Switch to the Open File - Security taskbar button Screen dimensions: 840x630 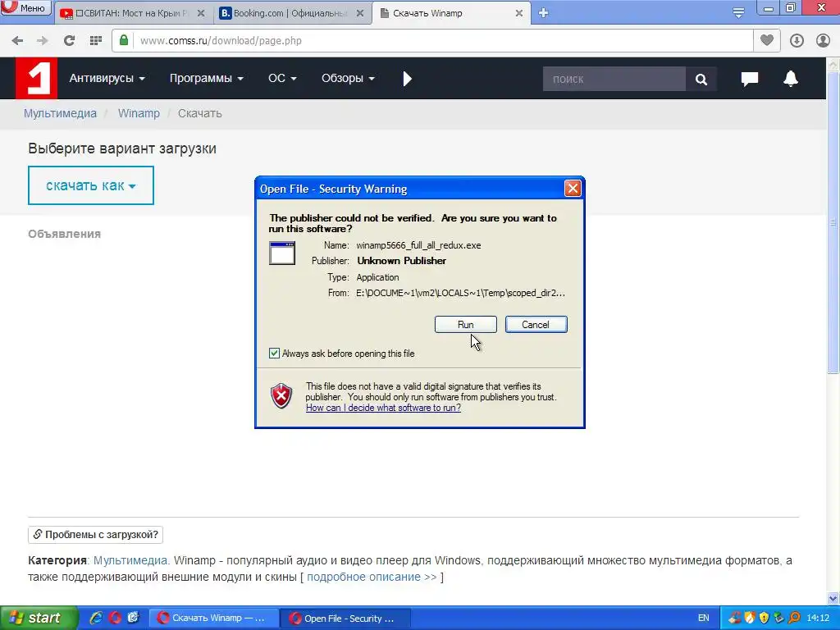point(345,618)
